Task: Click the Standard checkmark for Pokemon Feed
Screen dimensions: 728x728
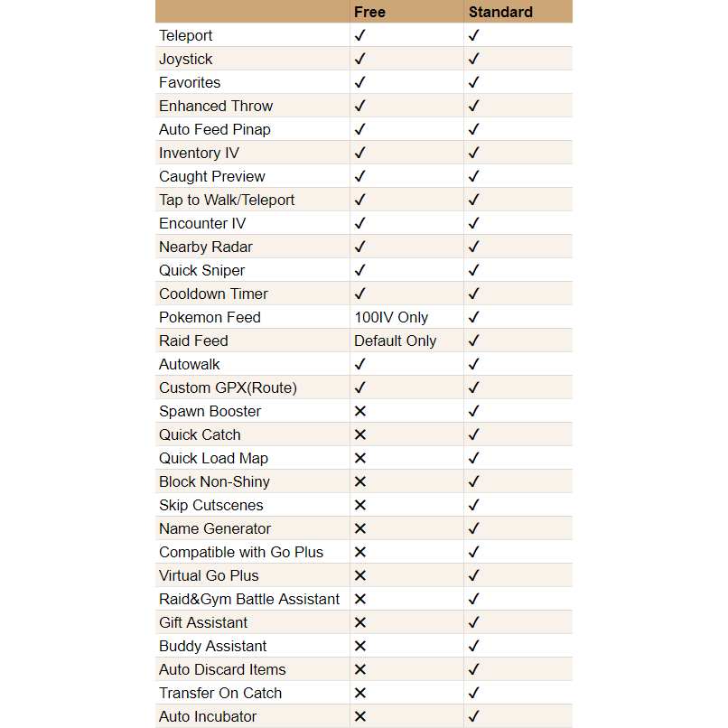Action: [473, 318]
